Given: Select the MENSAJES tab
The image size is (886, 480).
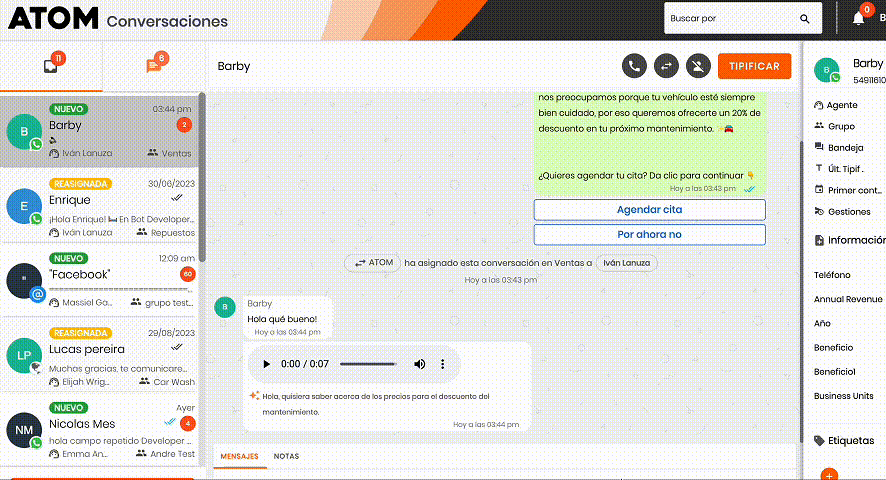Looking at the screenshot, I should click(239, 457).
